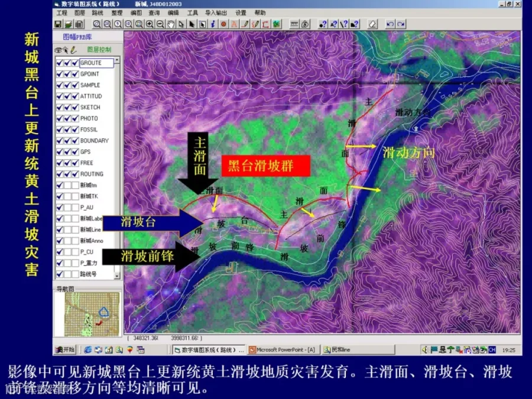Click the Eraser tool icon
The height and width of the screenshot is (399, 532).
(373, 24)
